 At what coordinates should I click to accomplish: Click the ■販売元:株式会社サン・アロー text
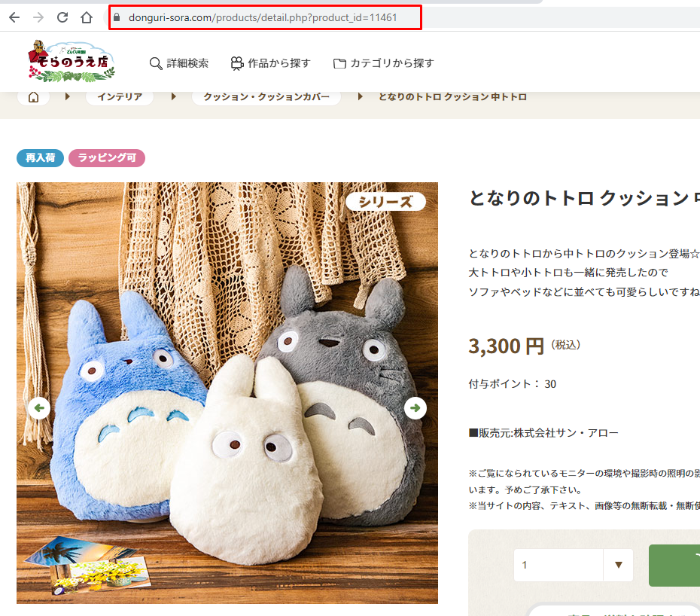click(543, 433)
